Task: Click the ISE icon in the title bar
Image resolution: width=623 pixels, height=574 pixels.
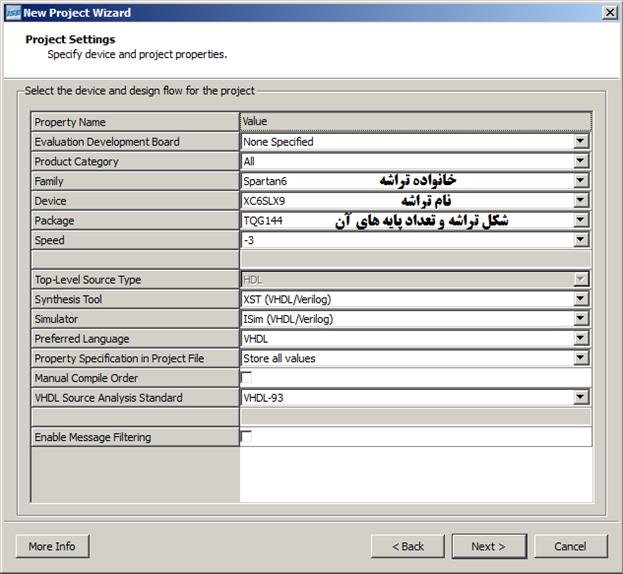Action: 13,13
